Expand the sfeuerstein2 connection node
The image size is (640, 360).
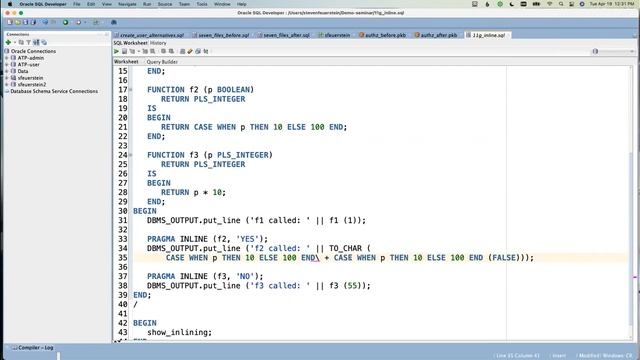click(x=7, y=84)
